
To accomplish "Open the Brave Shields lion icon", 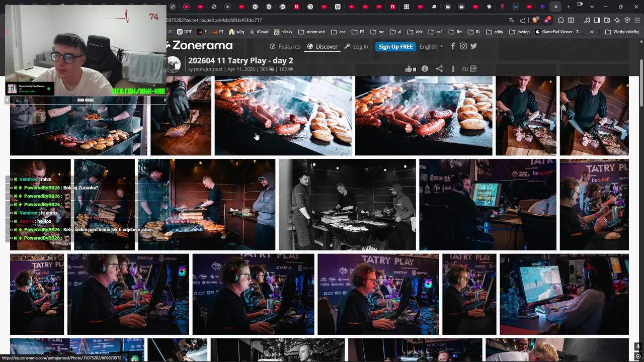I will coord(535,20).
